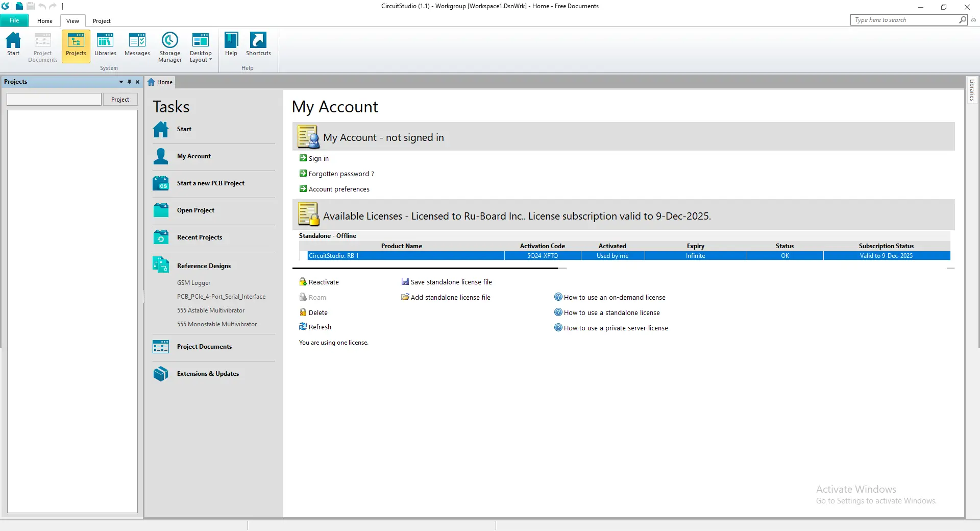980x531 pixels.
Task: Show the Messages panel from the ribbon
Action: (x=137, y=44)
